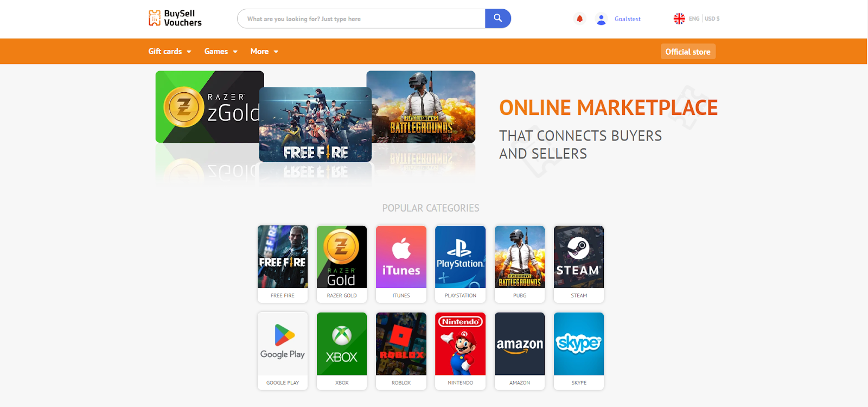Click the XBOX category label

click(x=342, y=383)
